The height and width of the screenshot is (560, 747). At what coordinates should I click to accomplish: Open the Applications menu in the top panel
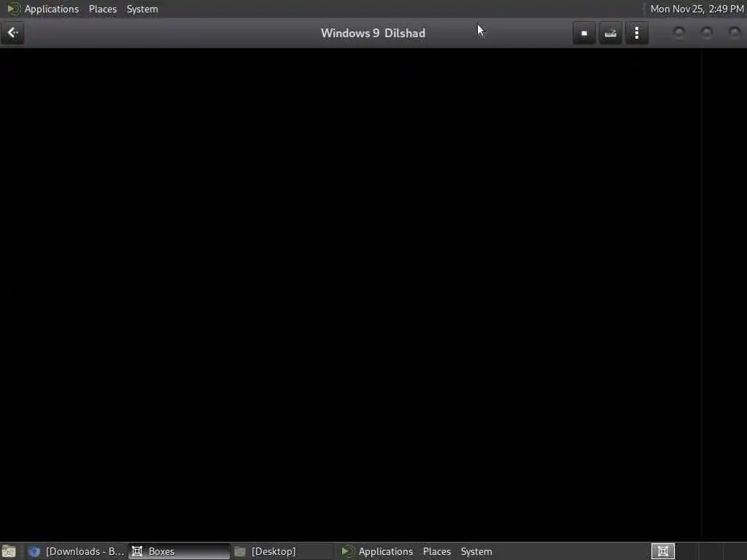[x=52, y=9]
